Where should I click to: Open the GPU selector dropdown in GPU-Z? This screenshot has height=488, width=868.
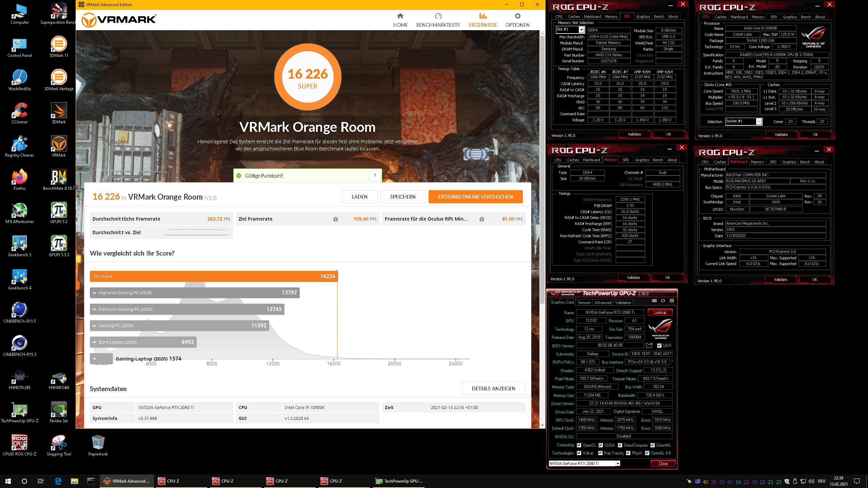click(618, 464)
